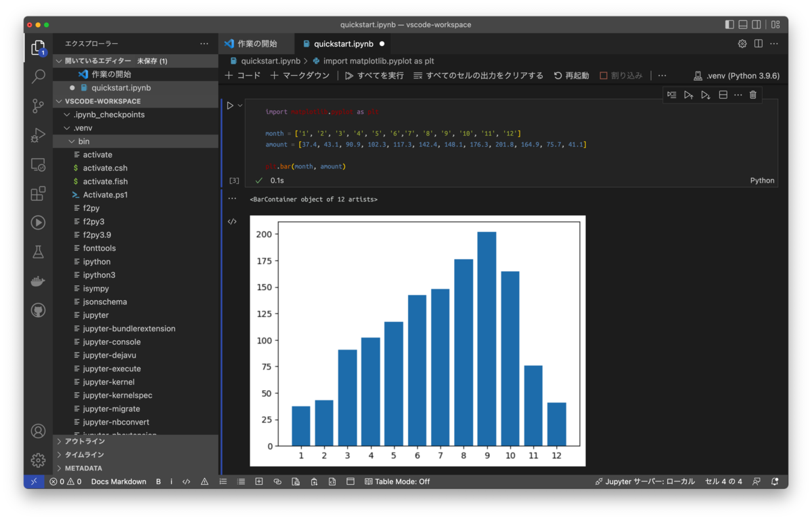Open the GitHub view in the activity bar
The image size is (812, 520).
point(38,310)
